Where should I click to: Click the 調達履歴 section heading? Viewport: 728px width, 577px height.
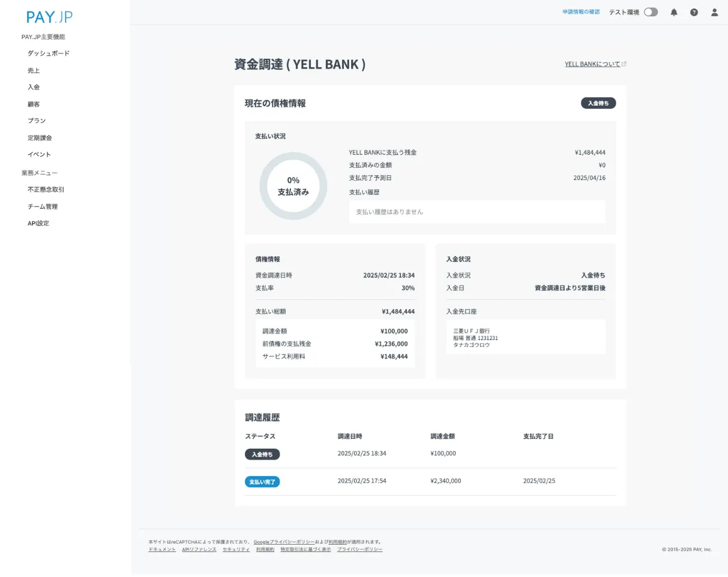coord(262,417)
